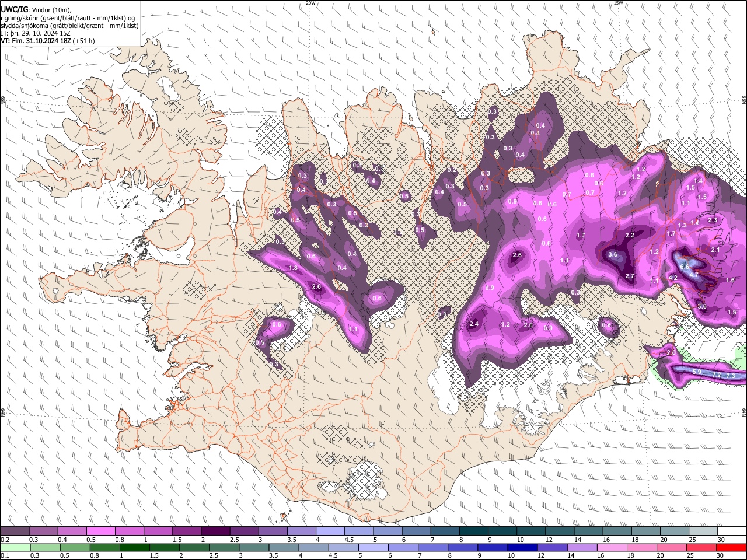Screen dimensions: 747x560
Task: Click the 'slydda/snjókoma' legend description line
Action: click(x=69, y=26)
